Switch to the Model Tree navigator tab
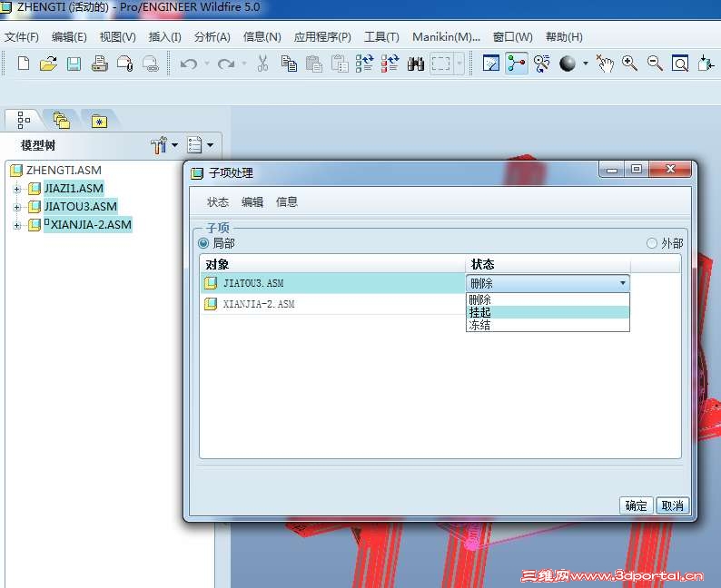 tap(23, 121)
